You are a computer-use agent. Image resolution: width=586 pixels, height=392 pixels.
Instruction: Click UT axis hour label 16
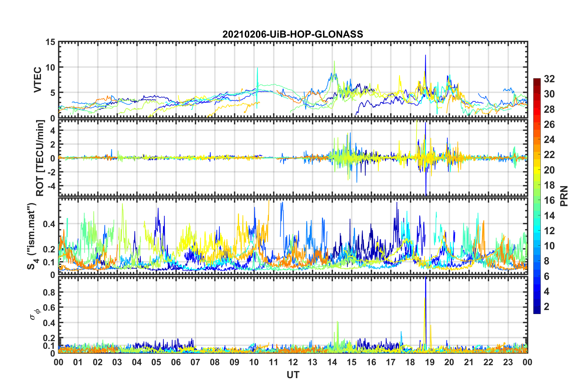371,362
